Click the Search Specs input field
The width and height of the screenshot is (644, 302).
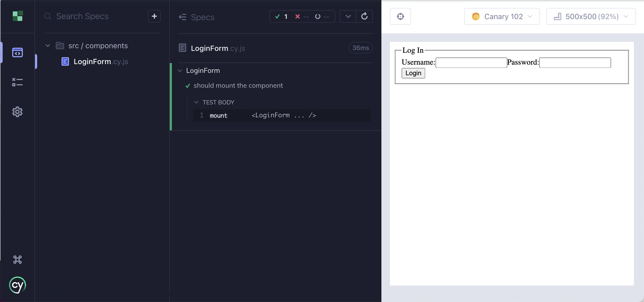coord(95,16)
